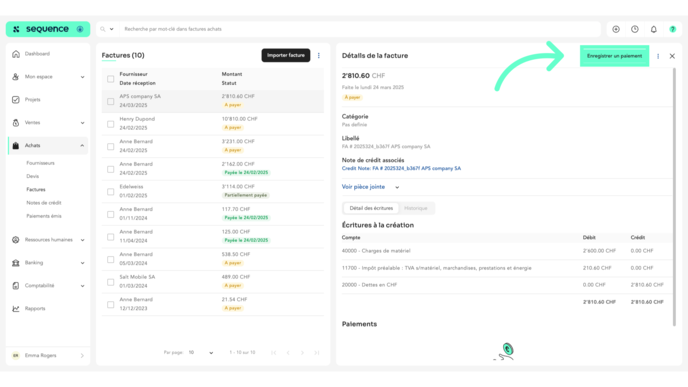Check the Anne Bernard 117.70 CHF invoice
The image size is (688, 387).
(111, 215)
